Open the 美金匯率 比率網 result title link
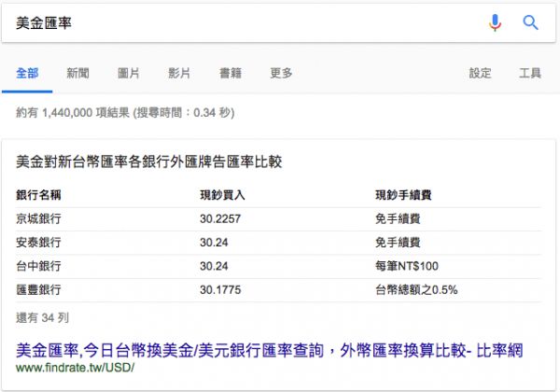 click(x=270, y=350)
